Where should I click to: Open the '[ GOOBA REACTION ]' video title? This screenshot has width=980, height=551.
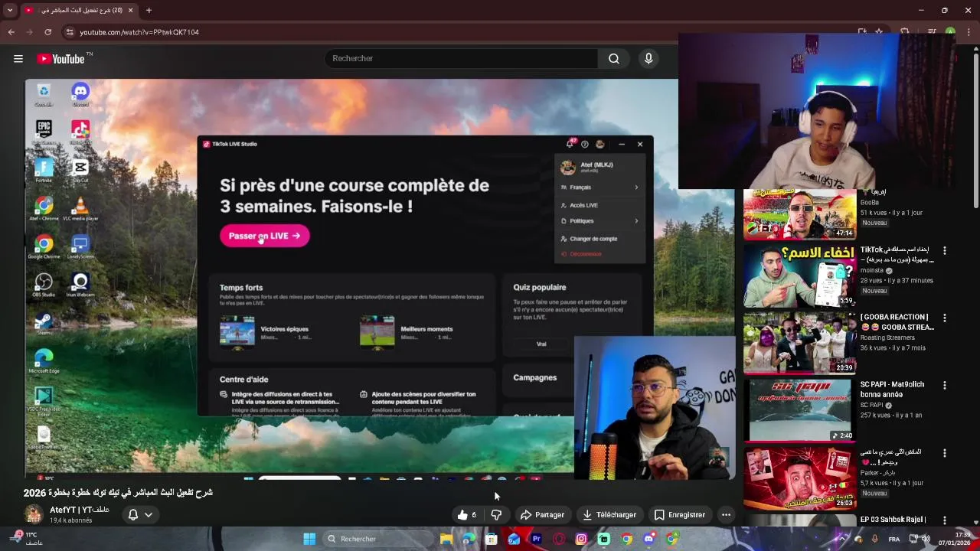pyautogui.click(x=897, y=322)
